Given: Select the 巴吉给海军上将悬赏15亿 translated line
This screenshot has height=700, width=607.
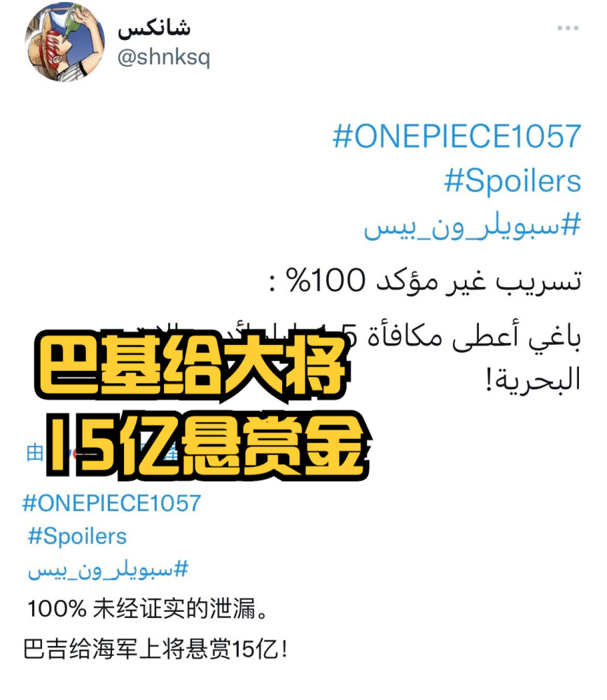Looking at the screenshot, I should (155, 649).
